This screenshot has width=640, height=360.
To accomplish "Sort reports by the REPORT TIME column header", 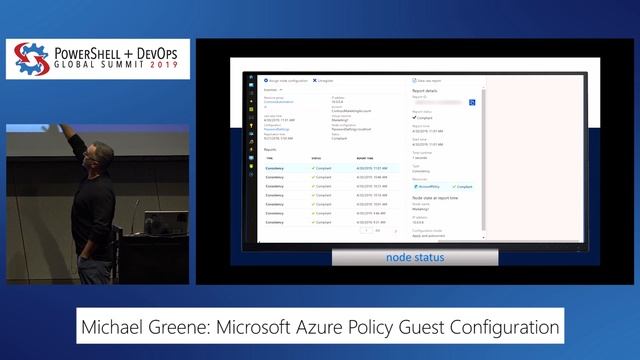I will tap(365, 158).
